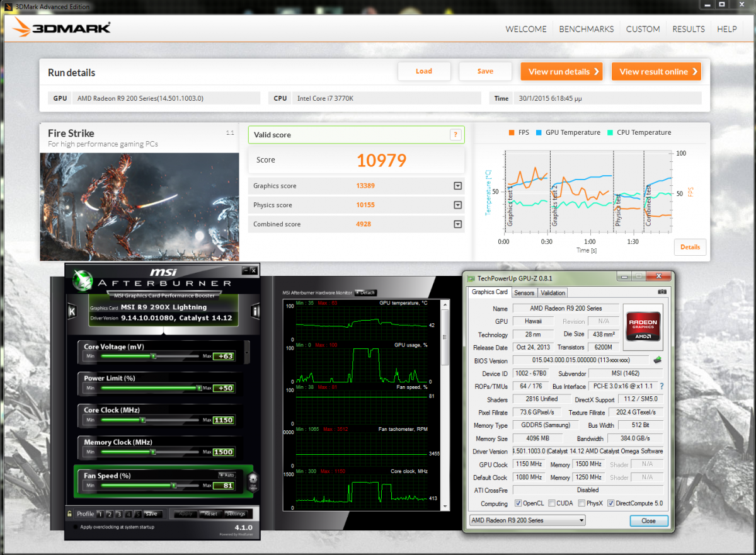Select Afterburner profile slot 3
756x555 pixels.
click(x=119, y=514)
